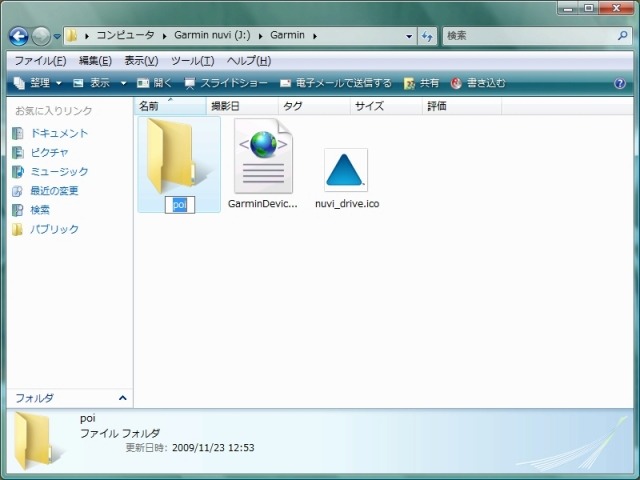
Task: Open the ツール(T) menu
Action: (193, 61)
